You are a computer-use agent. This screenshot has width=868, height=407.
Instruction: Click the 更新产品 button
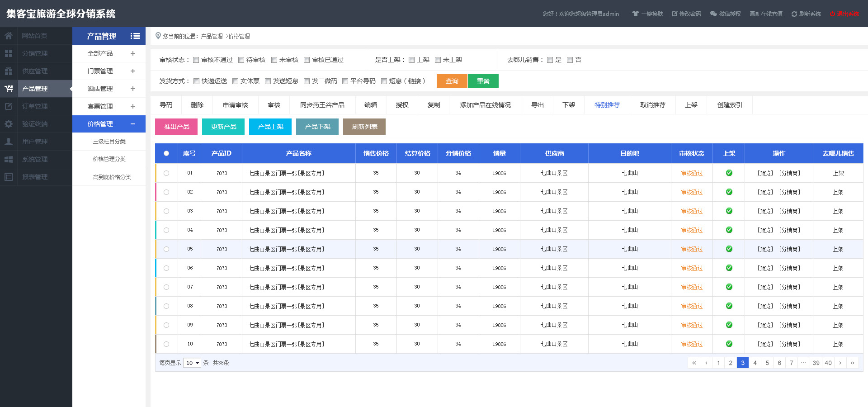tap(223, 127)
